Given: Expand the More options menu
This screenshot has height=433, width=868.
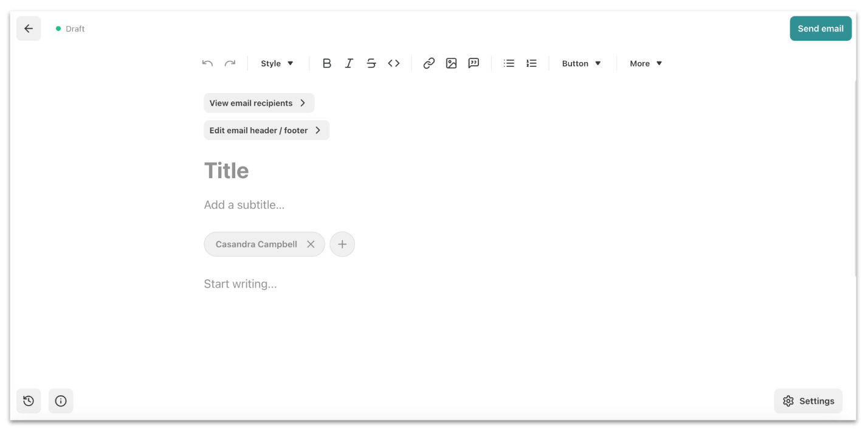Looking at the screenshot, I should [645, 63].
